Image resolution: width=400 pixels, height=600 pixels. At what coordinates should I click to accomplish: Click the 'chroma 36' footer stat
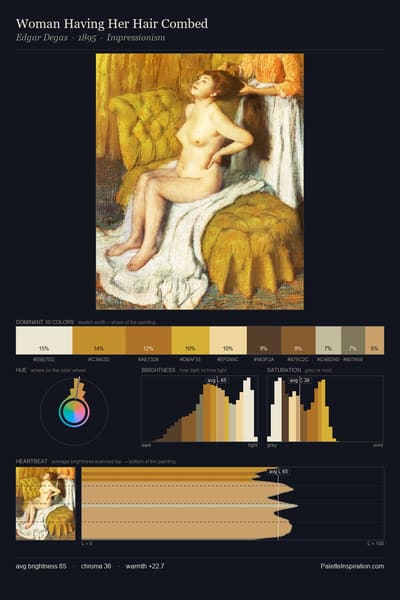[96, 566]
